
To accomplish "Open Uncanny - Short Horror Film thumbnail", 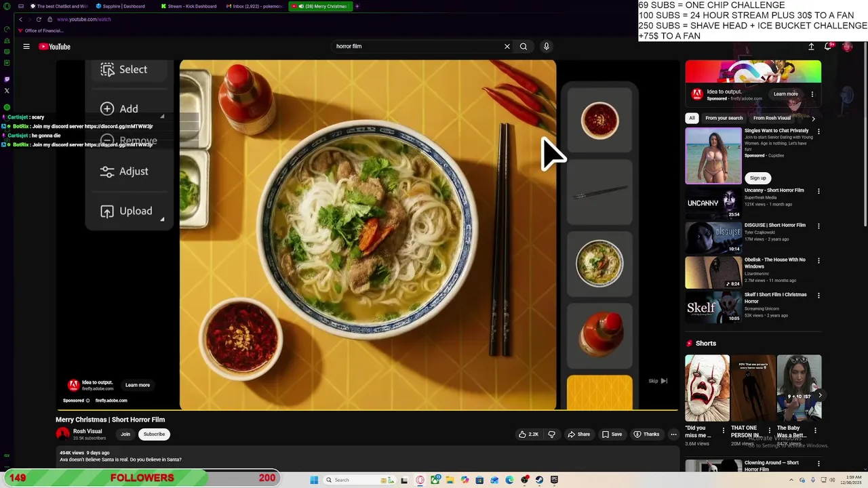I will [713, 203].
